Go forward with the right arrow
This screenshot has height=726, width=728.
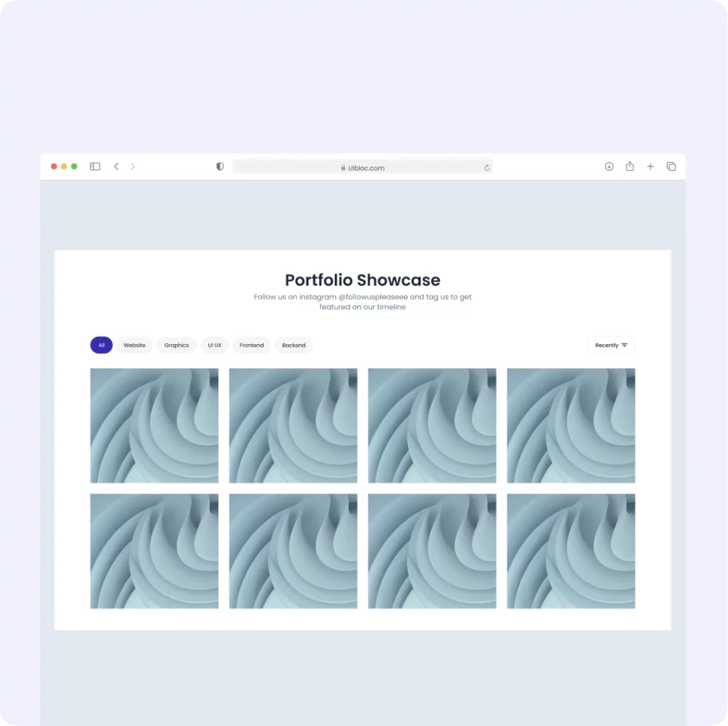[133, 166]
